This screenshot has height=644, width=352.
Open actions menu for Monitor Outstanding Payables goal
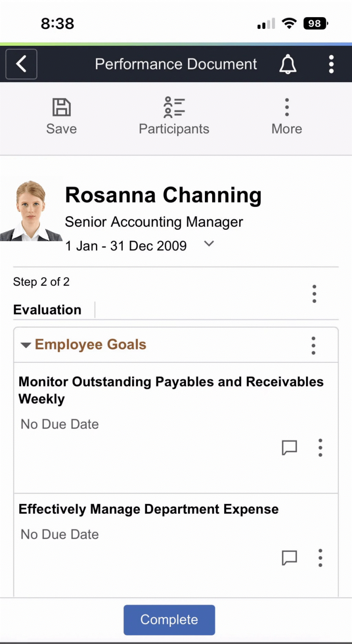click(x=320, y=448)
